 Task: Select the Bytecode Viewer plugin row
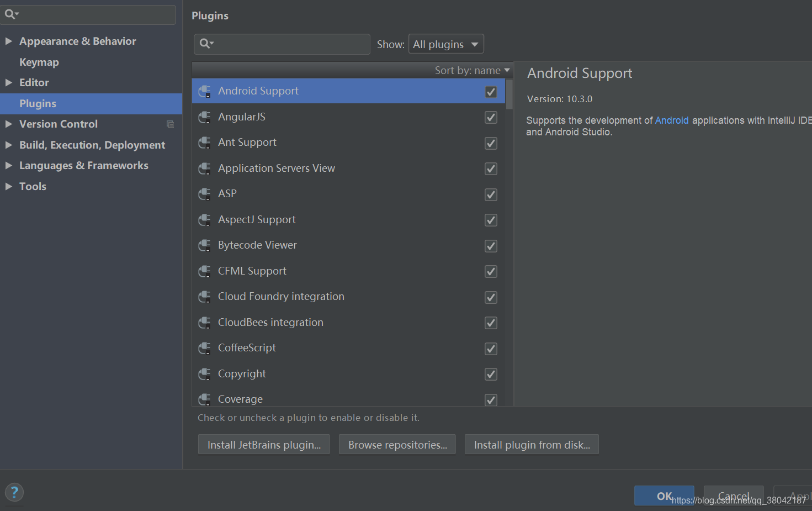(x=348, y=245)
